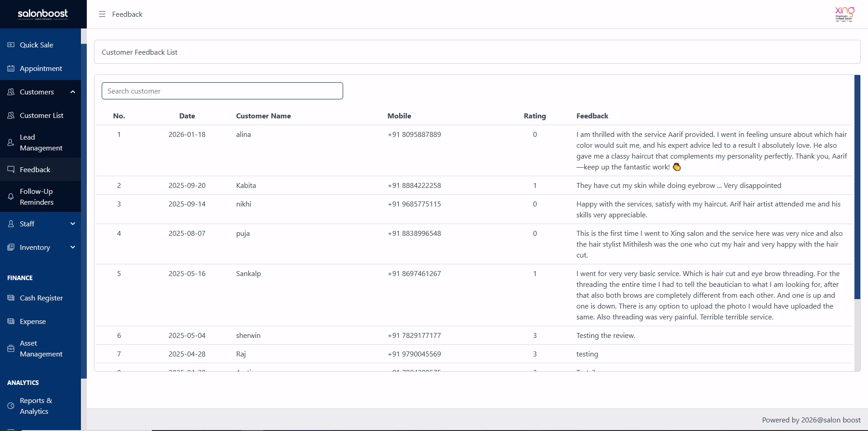Screen dimensions: 868x431
Task: Open the Appointment page
Action: [x=40, y=68]
